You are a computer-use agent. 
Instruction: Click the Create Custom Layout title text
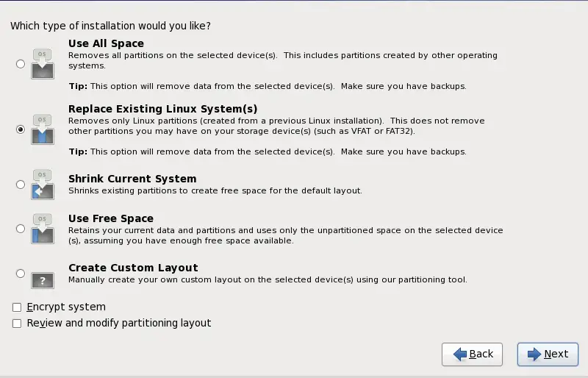(133, 268)
